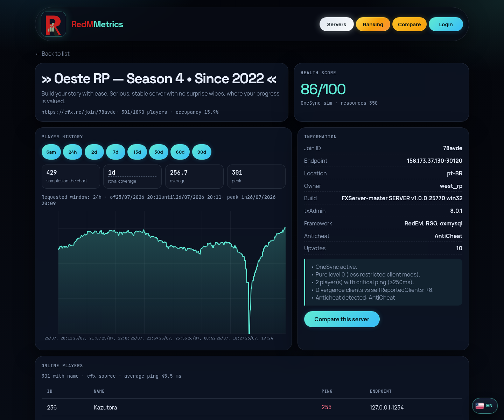Click endpoint 127.0.0.1:1234 cell
This screenshot has height=420, width=504.
coord(387,407)
